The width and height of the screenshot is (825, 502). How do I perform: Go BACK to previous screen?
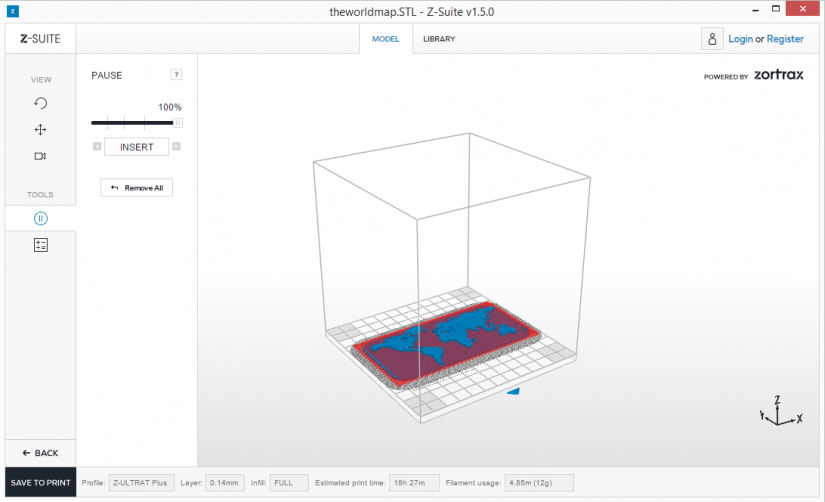[x=41, y=453]
